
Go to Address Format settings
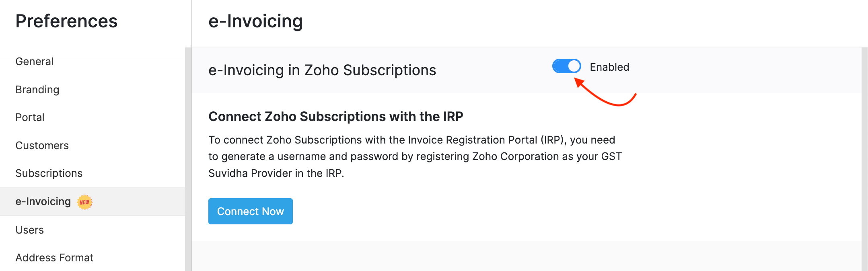[54, 258]
